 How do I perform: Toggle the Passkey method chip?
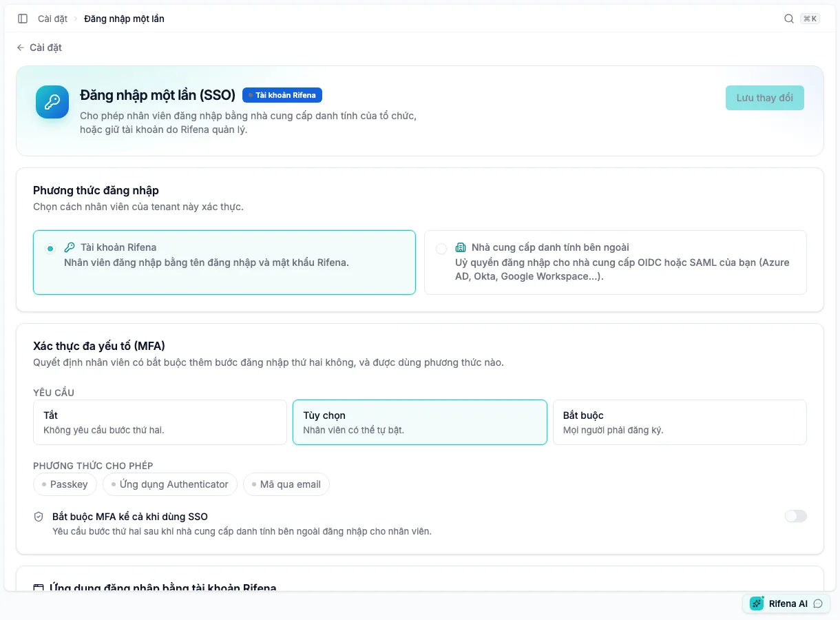pyautogui.click(x=65, y=484)
